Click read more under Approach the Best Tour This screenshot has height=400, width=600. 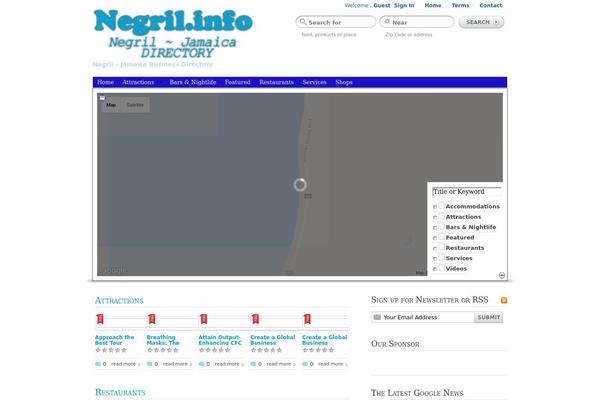tap(126, 364)
